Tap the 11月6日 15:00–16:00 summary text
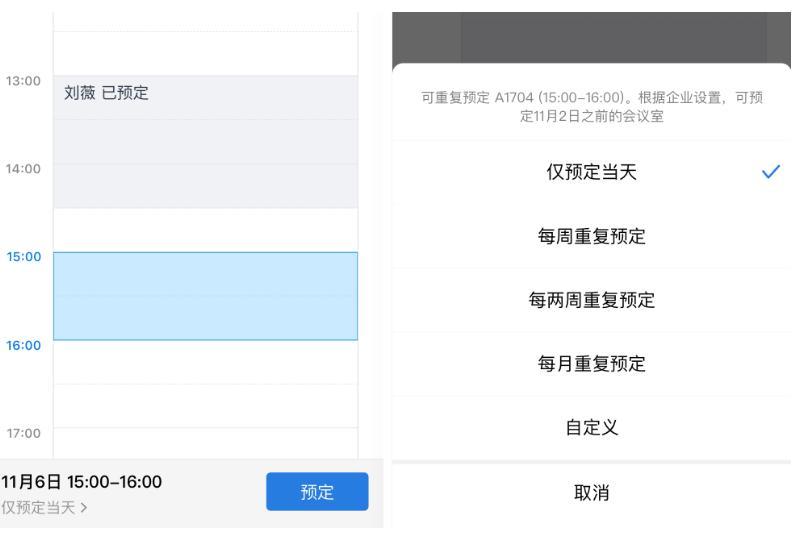Viewport: 798px width, 539px height. pyautogui.click(x=82, y=482)
